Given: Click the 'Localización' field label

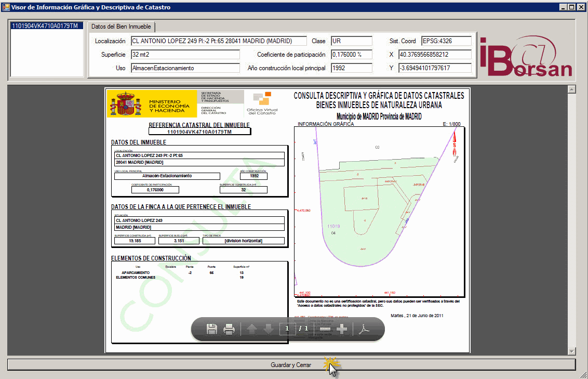Looking at the screenshot, I should [x=110, y=41].
